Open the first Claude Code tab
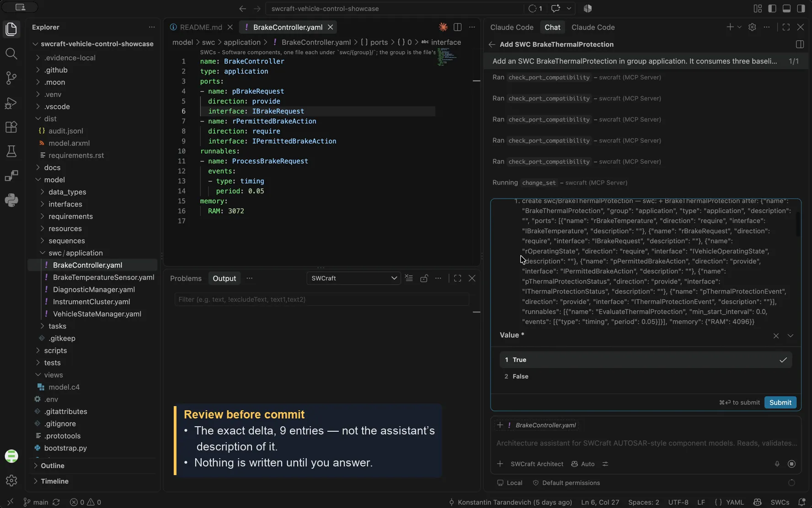The width and height of the screenshot is (812, 508). [x=512, y=27]
